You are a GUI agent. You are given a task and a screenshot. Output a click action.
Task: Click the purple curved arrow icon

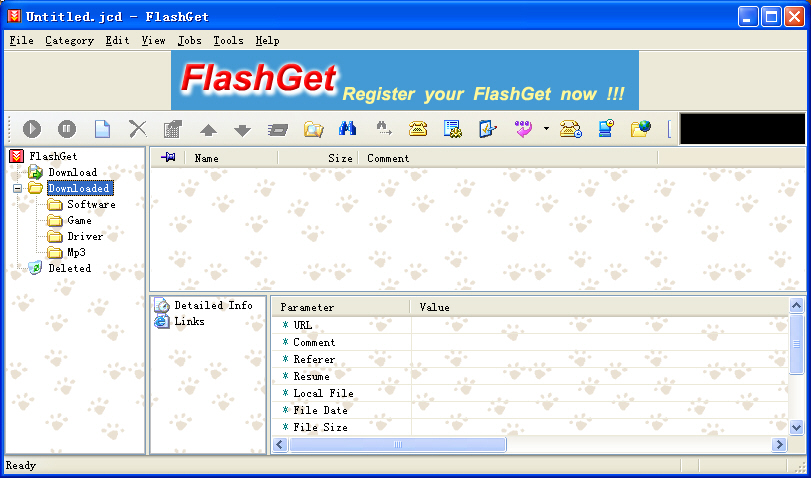coord(523,128)
